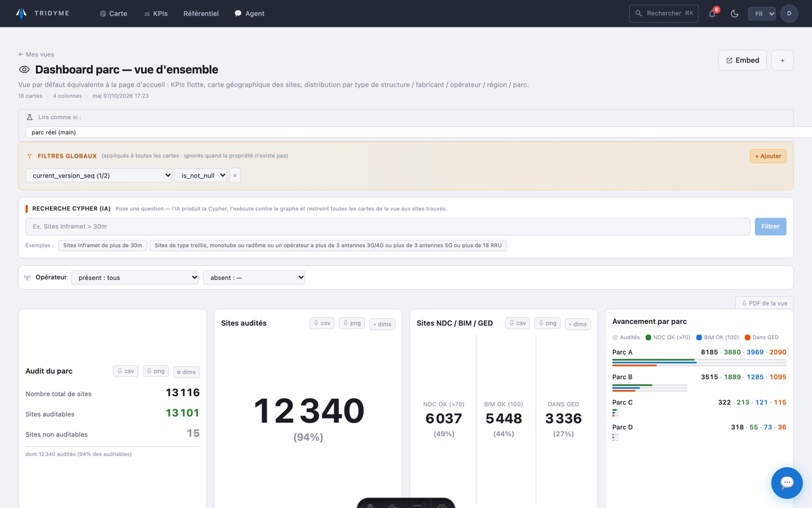
Task: Click the Parc A progress bars
Action: 699,363
